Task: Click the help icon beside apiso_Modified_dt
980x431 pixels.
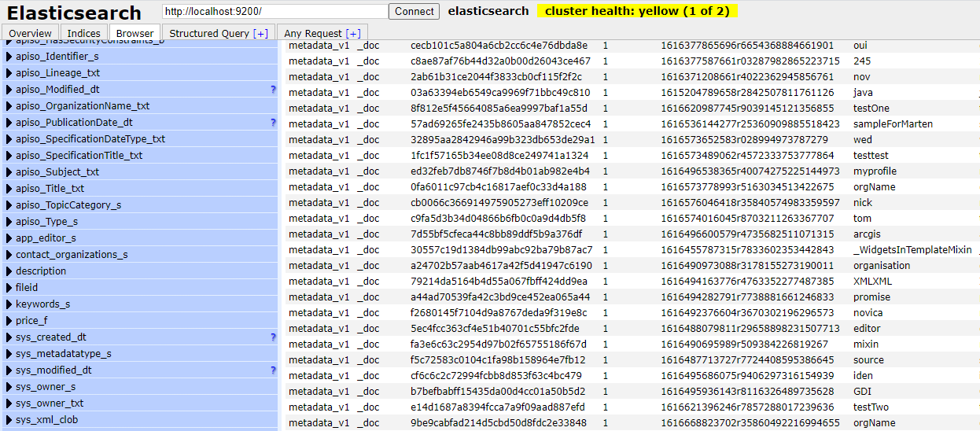Action: click(273, 90)
